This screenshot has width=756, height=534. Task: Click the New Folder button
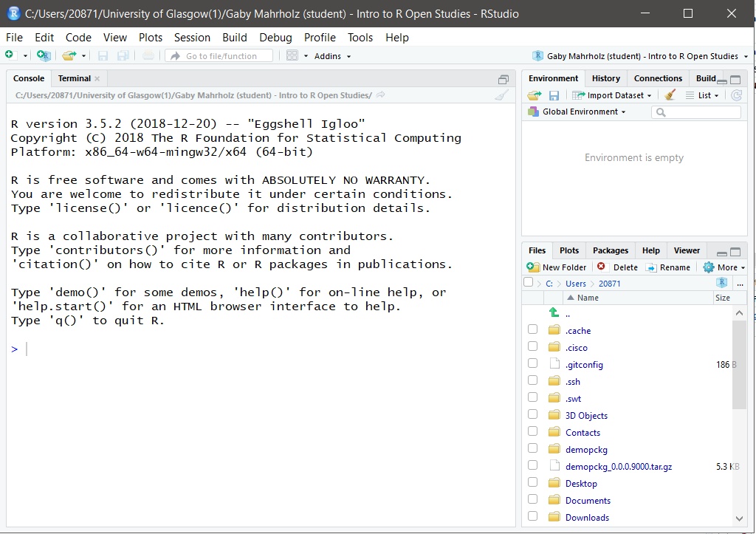[557, 267]
